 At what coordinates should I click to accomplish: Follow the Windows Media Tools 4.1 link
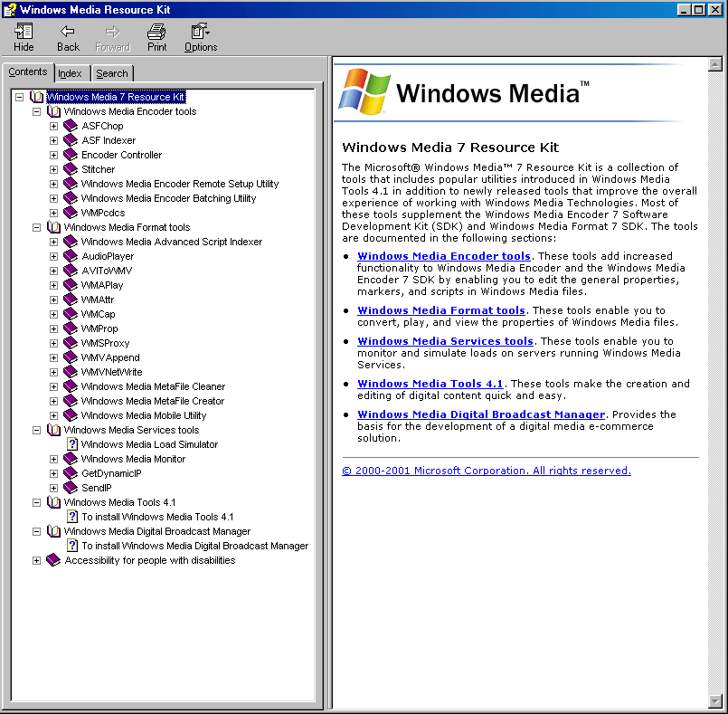(430, 384)
